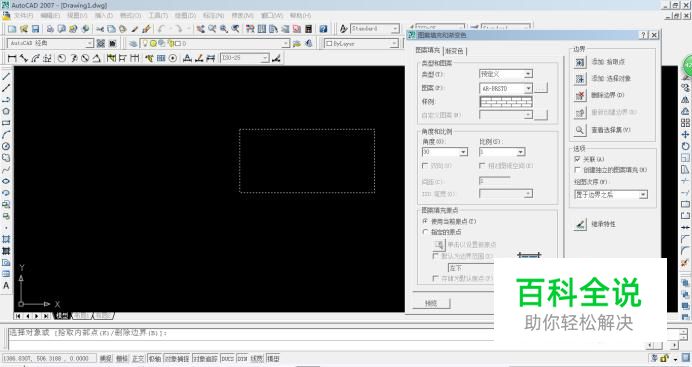Click the brick pattern sample swatch
Screen dimensions: 692x367
point(506,102)
